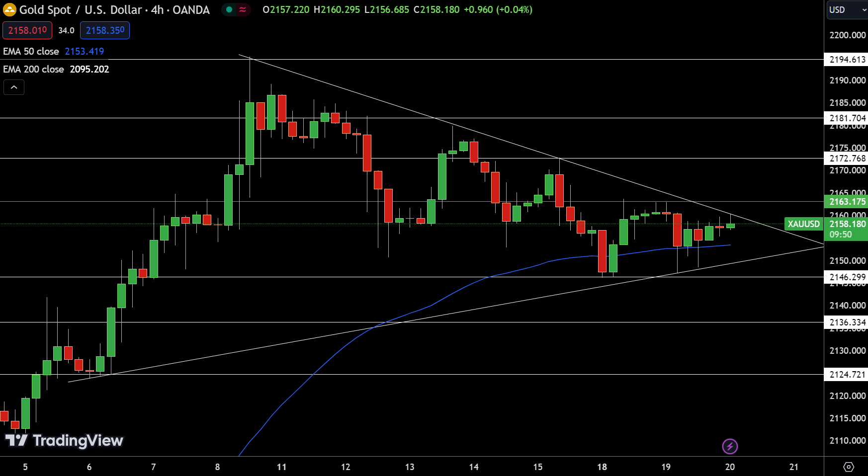Click the green market status dot
Screen dimensions: 868x476
(229, 9)
